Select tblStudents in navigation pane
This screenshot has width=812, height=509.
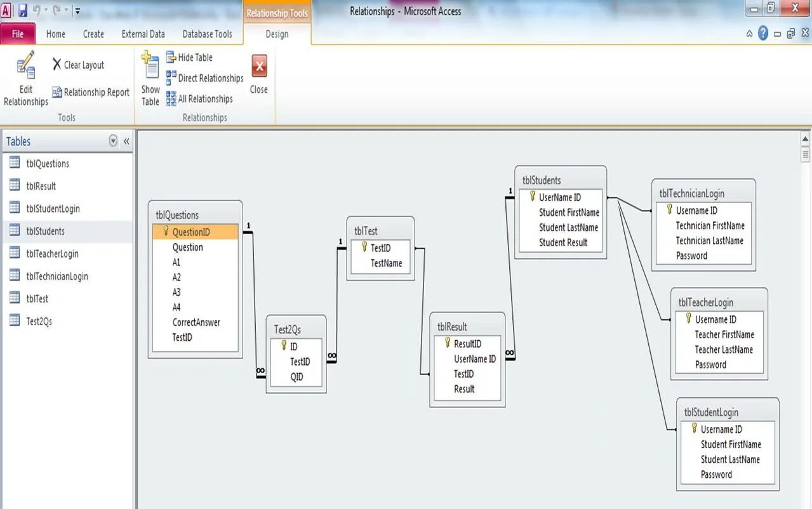[67, 231]
